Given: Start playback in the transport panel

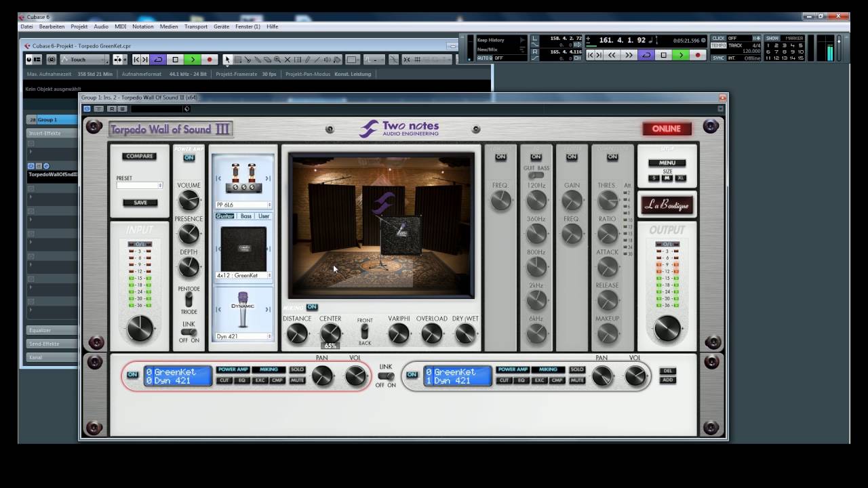Looking at the screenshot, I should (x=681, y=55).
